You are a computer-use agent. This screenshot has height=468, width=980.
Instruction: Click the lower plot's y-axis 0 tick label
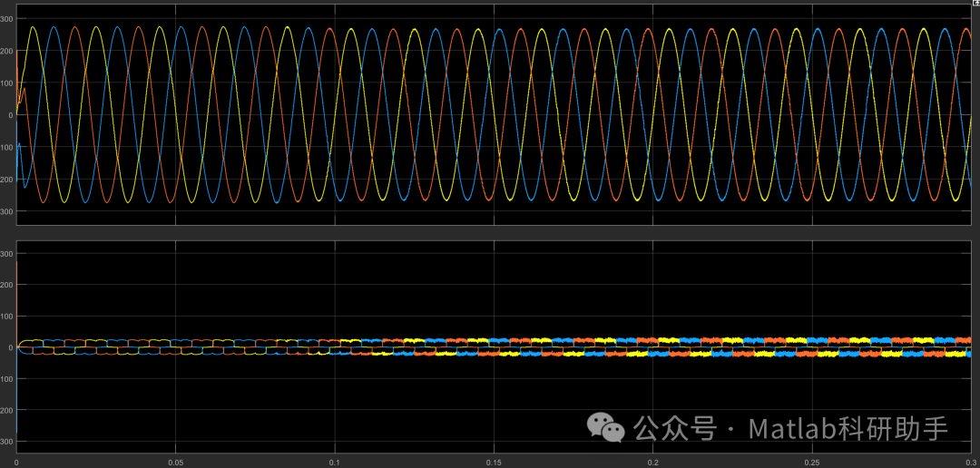point(9,347)
